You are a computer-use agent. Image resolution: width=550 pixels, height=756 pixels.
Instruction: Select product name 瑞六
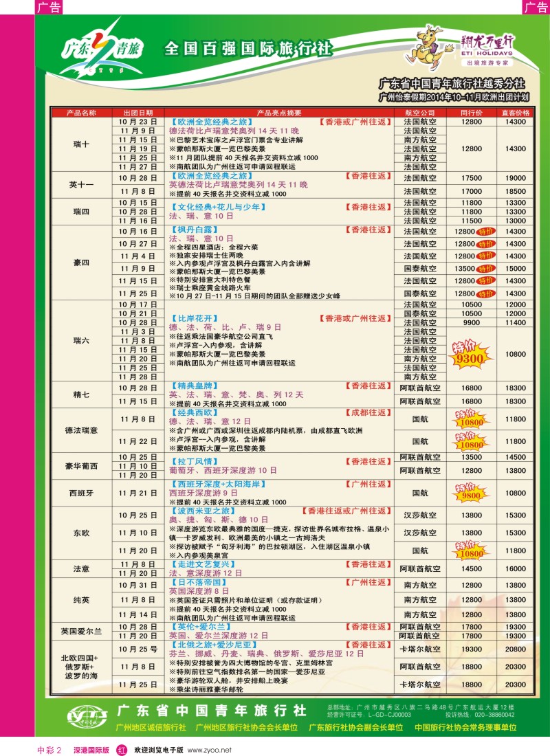81,340
